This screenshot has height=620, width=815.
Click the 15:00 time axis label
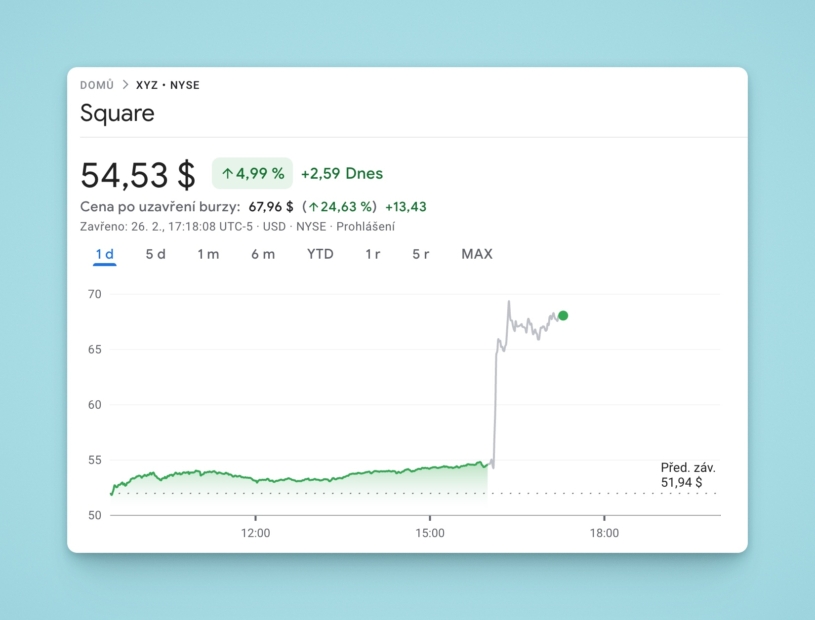click(x=430, y=533)
